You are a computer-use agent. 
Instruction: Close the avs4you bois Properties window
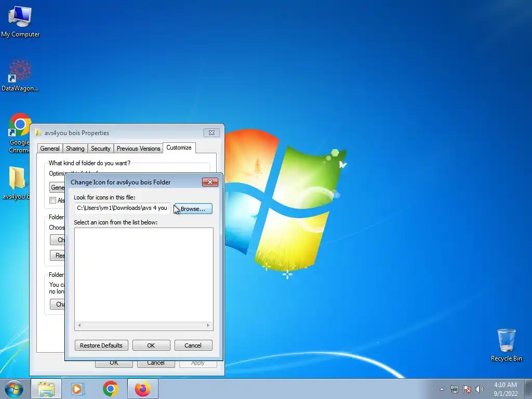click(x=211, y=132)
